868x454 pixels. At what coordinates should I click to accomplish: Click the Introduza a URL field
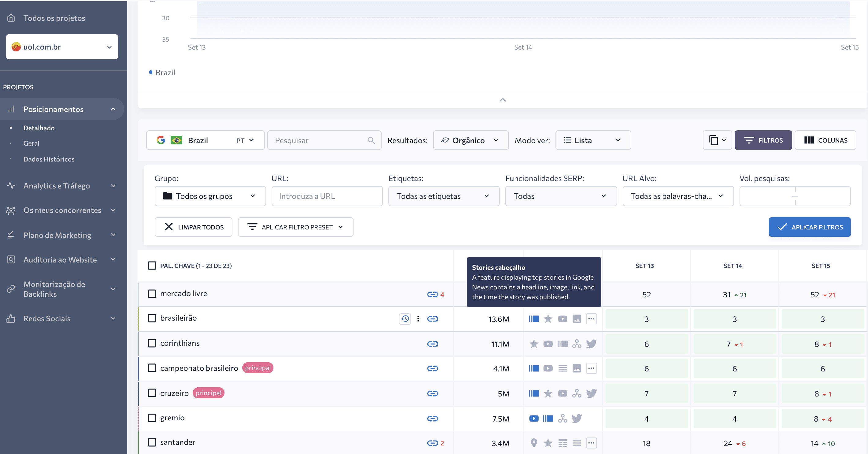coord(327,196)
